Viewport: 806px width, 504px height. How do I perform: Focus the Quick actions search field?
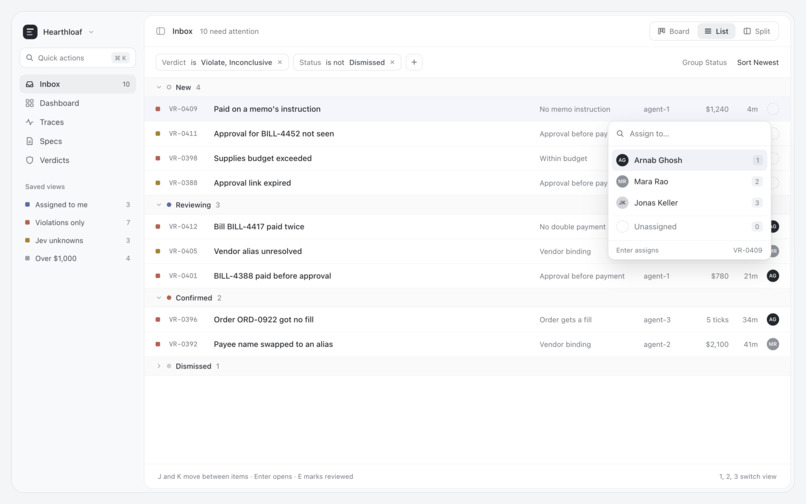78,58
